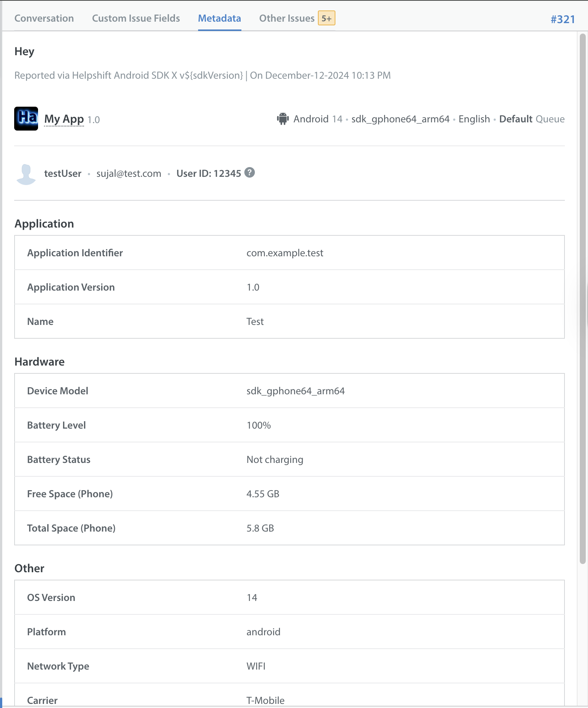Click the Battery Status row

point(290,460)
